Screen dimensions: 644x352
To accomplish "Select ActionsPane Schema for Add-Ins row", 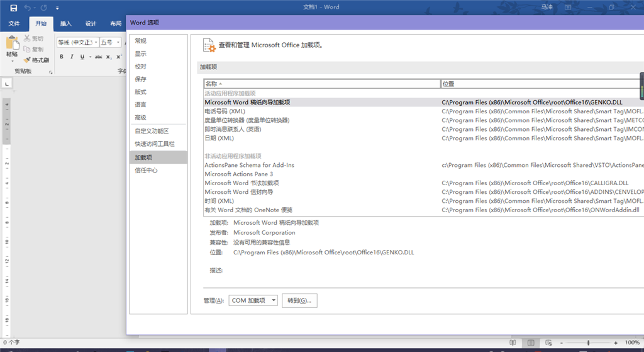I will tap(423, 166).
